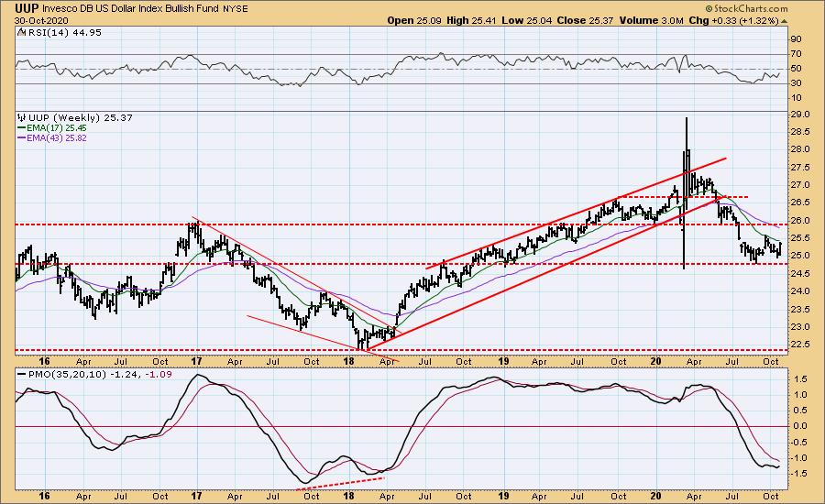Click year label 19 under the PMO panel

pos(503,496)
